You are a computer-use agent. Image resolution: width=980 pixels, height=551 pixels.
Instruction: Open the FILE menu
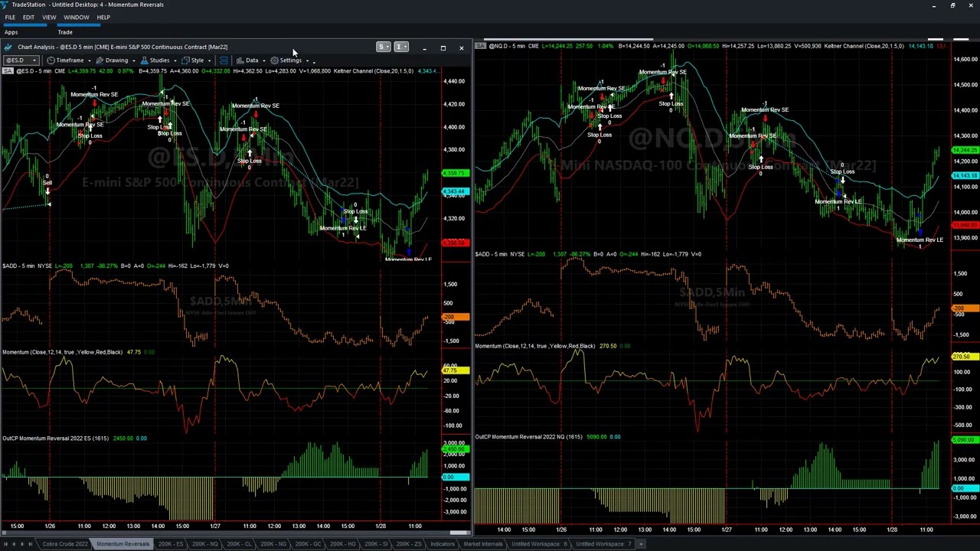[10, 17]
